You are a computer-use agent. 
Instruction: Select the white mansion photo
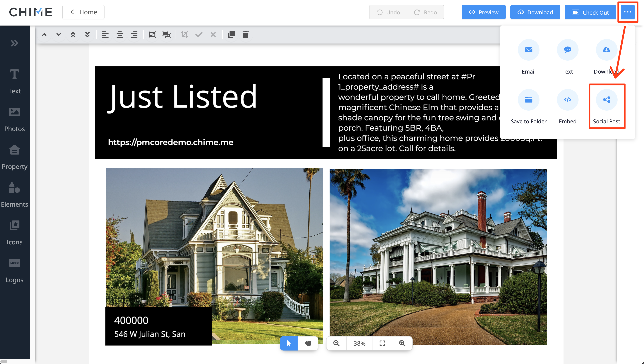coord(438,257)
